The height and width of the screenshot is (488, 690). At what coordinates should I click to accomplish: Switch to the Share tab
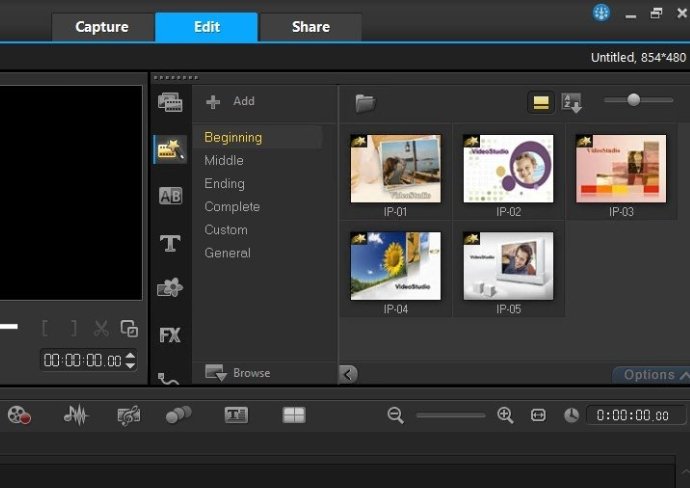(310, 27)
